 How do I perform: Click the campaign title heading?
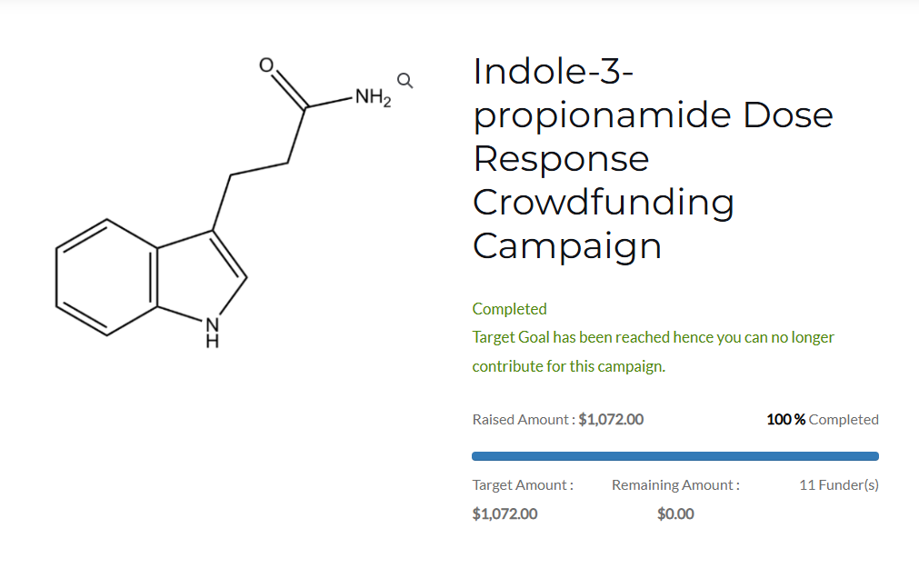tap(653, 158)
